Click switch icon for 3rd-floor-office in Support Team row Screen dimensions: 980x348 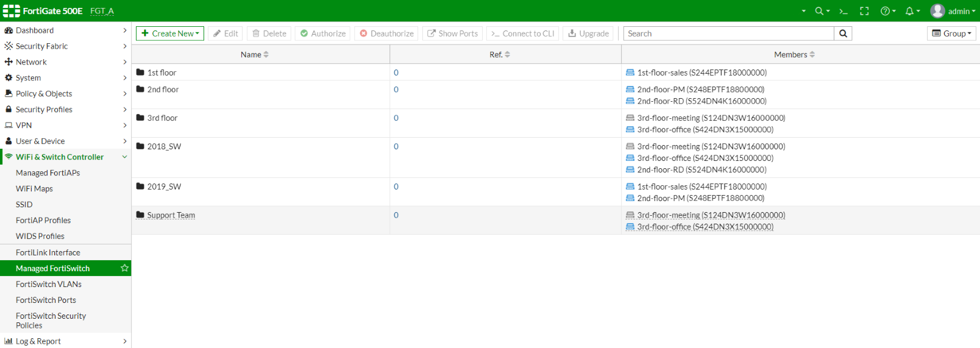pyautogui.click(x=630, y=227)
